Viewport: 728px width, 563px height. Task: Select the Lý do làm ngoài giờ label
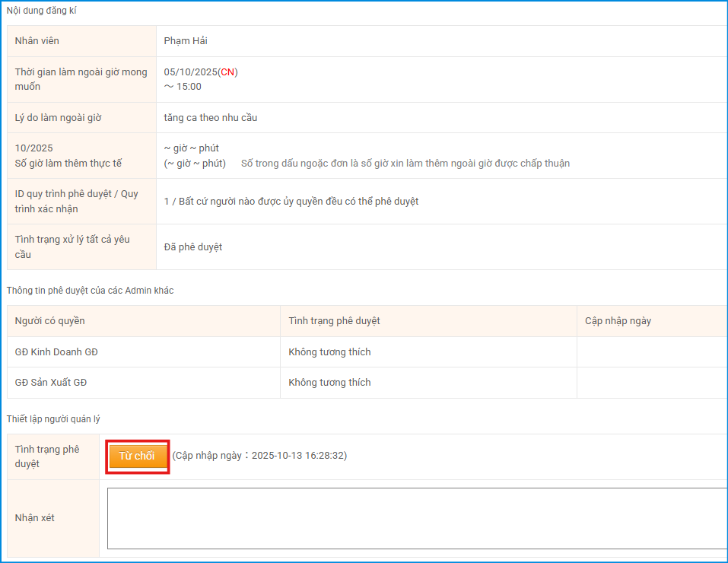58,118
